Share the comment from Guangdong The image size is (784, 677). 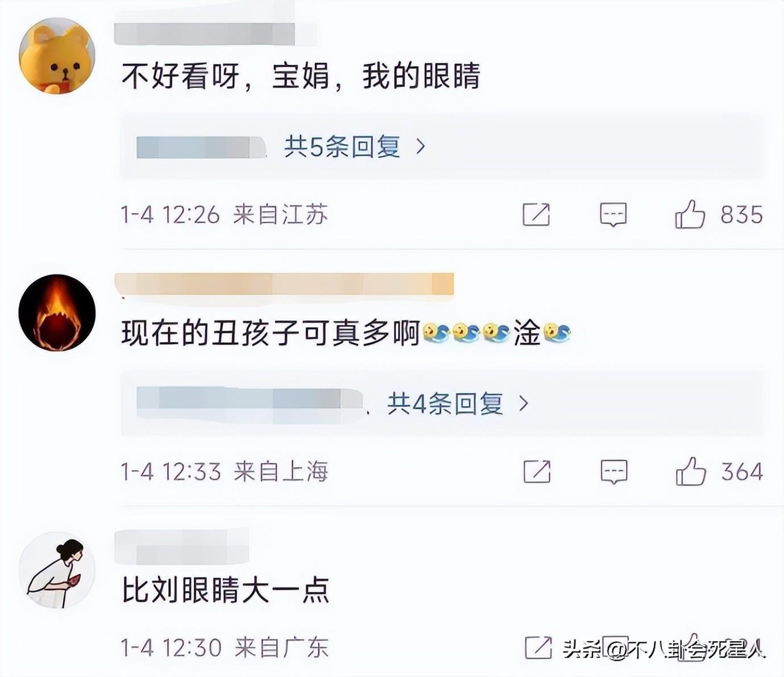click(x=538, y=647)
